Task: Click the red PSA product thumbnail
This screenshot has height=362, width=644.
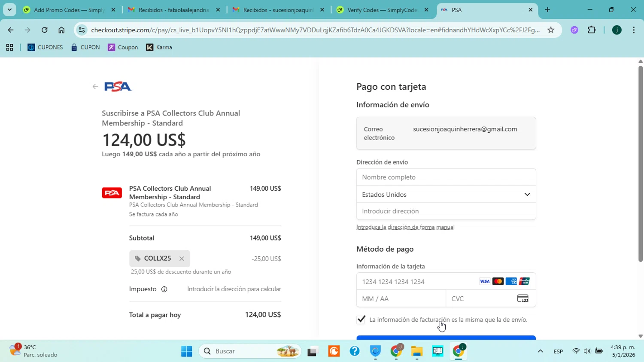Action: 112,193
